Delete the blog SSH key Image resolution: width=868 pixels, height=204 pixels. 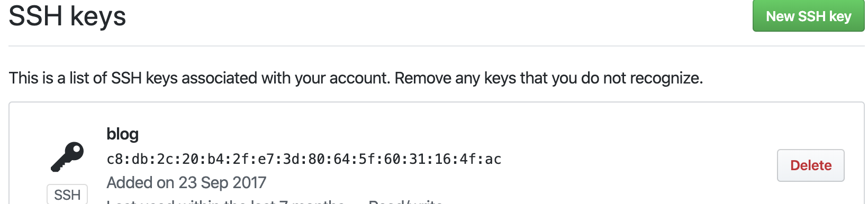(810, 165)
